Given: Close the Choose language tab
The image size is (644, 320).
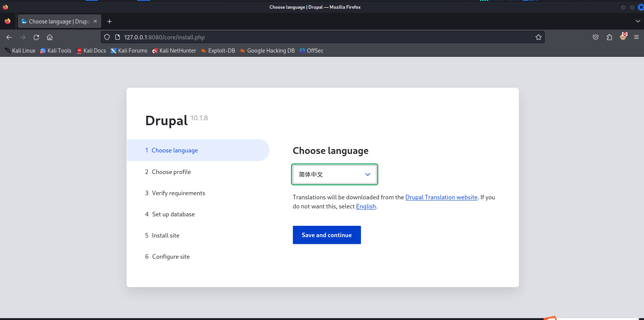Looking at the screenshot, I should [x=95, y=21].
